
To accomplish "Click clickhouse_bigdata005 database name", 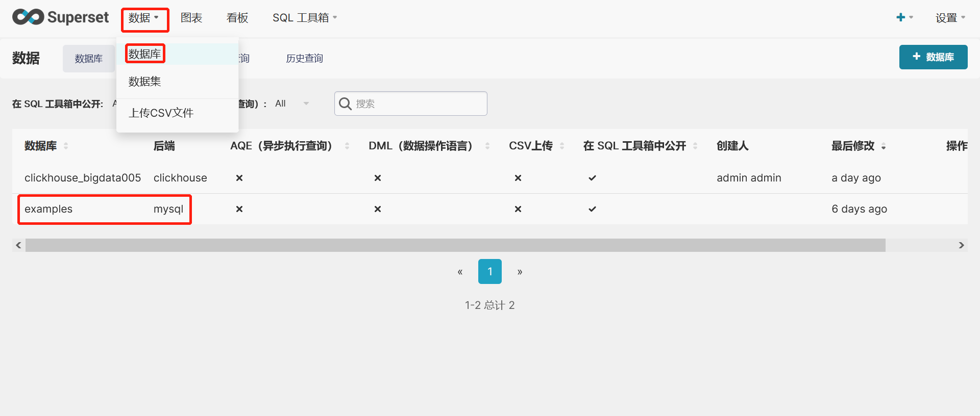I will point(83,178).
